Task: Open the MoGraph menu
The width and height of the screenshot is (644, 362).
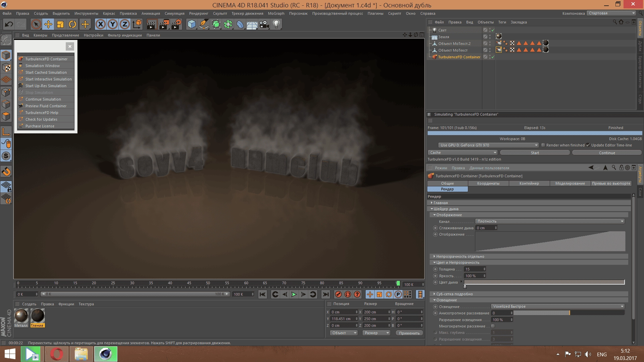Action: [x=276, y=13]
